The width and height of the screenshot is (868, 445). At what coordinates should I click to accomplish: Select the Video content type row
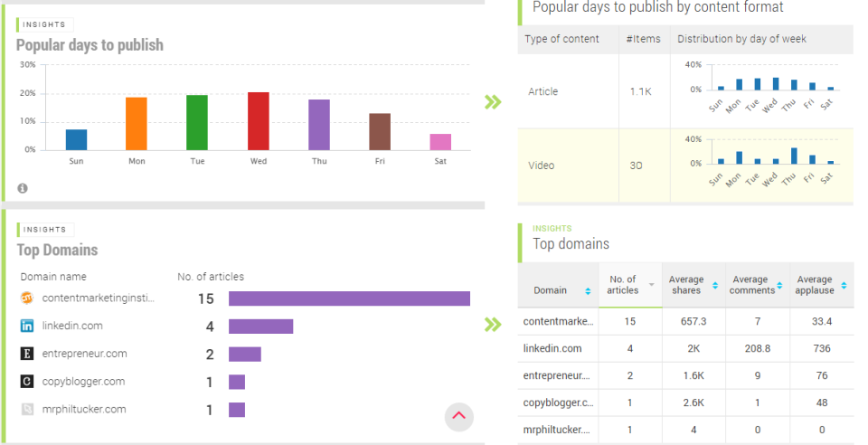[x=686, y=165]
